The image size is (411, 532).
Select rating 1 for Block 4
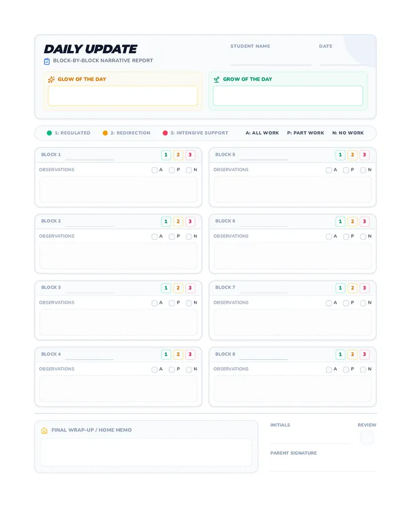click(x=166, y=354)
